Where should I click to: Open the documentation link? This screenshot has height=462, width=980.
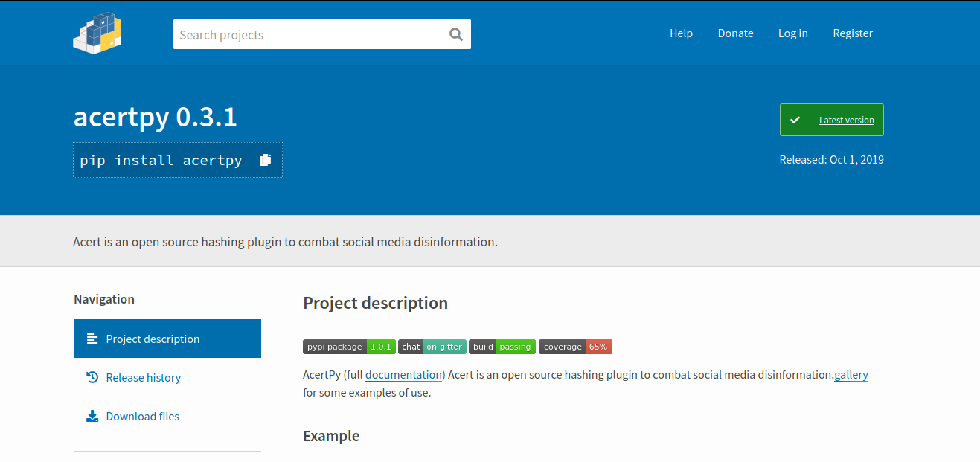pyautogui.click(x=403, y=375)
